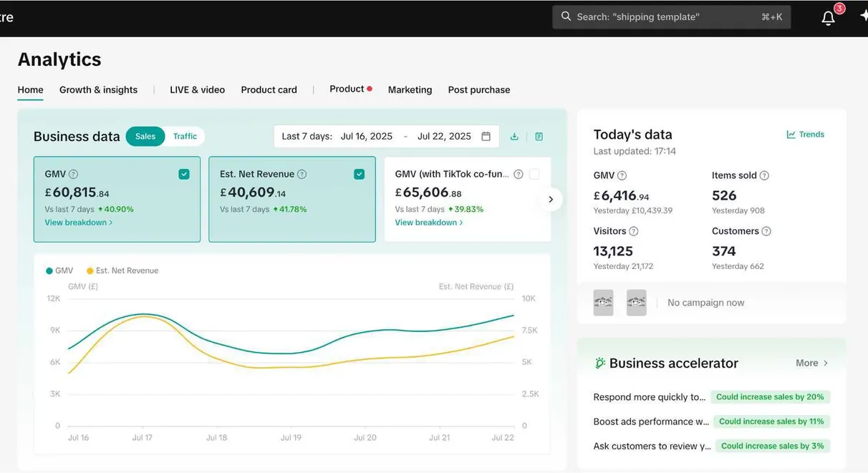This screenshot has height=473, width=868.
Task: Open the Marketing tab
Action: (x=410, y=90)
